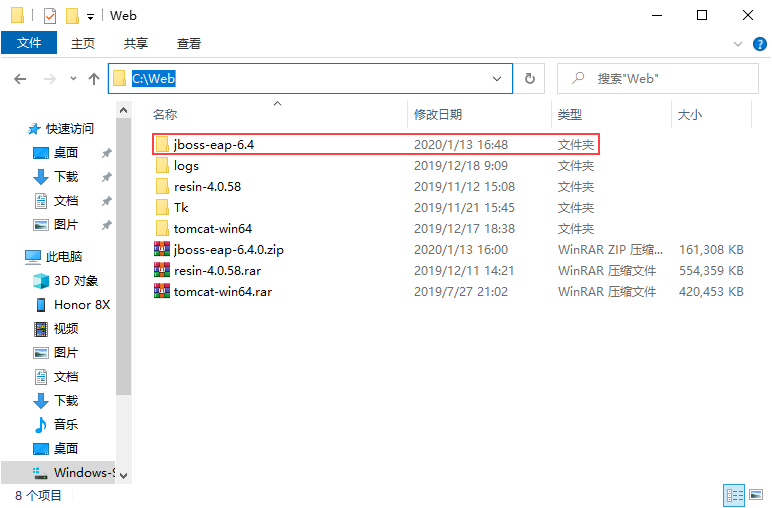Click the pin icon next to 桌面
This screenshot has width=772, height=508.
point(106,153)
